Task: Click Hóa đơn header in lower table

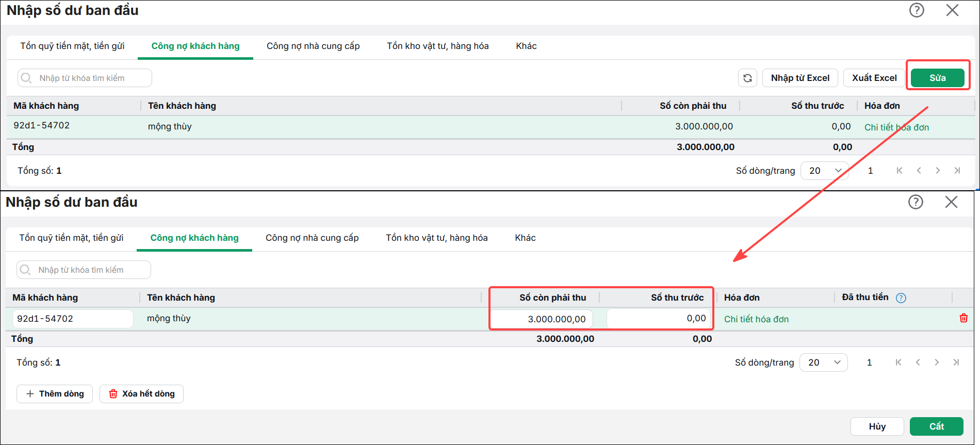Action: click(742, 298)
